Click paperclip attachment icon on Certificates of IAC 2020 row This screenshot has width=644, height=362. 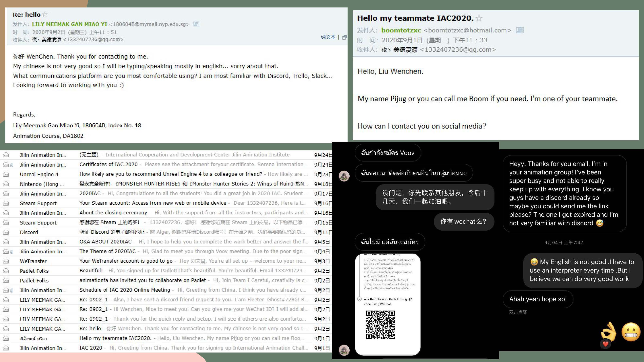(12, 165)
